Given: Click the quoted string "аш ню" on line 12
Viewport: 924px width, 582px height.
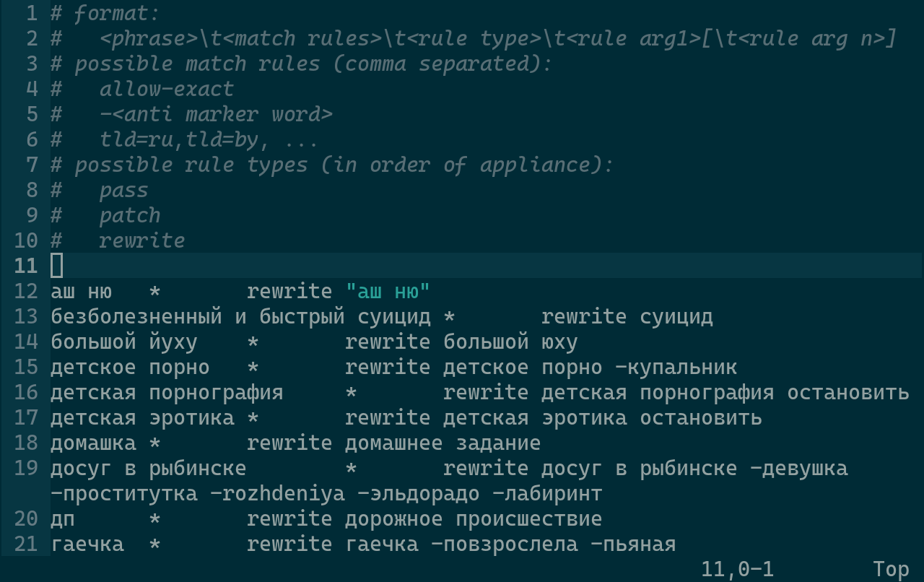Looking at the screenshot, I should click(x=388, y=291).
